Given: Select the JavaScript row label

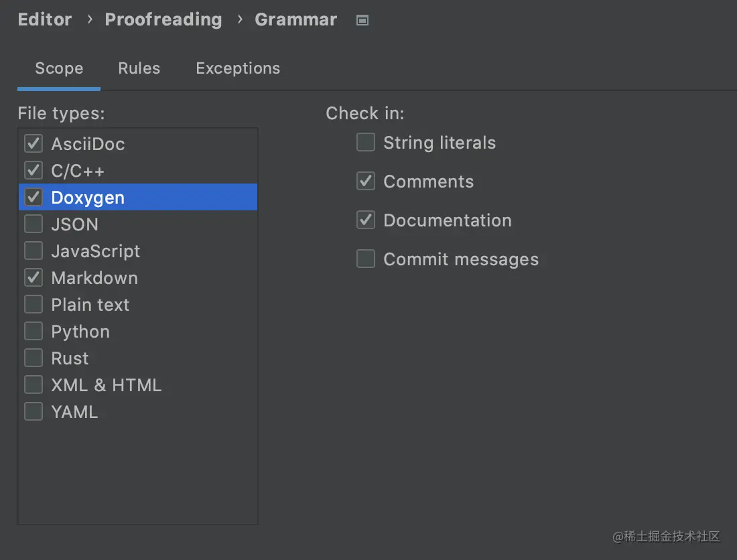Looking at the screenshot, I should pos(95,251).
